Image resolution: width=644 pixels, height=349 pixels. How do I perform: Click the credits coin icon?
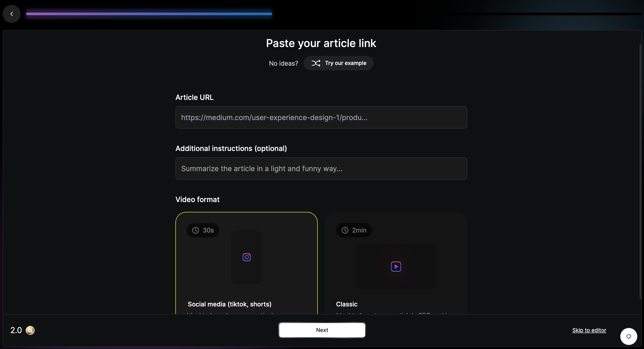(30, 330)
